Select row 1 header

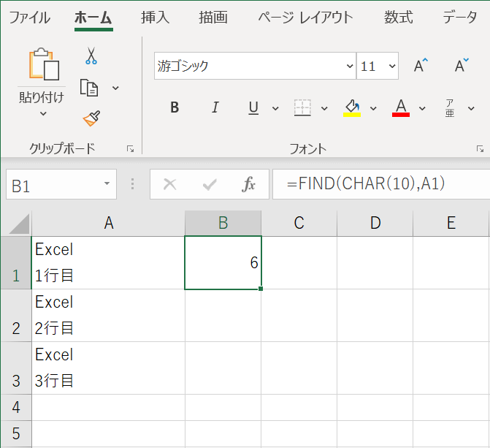[16, 263]
